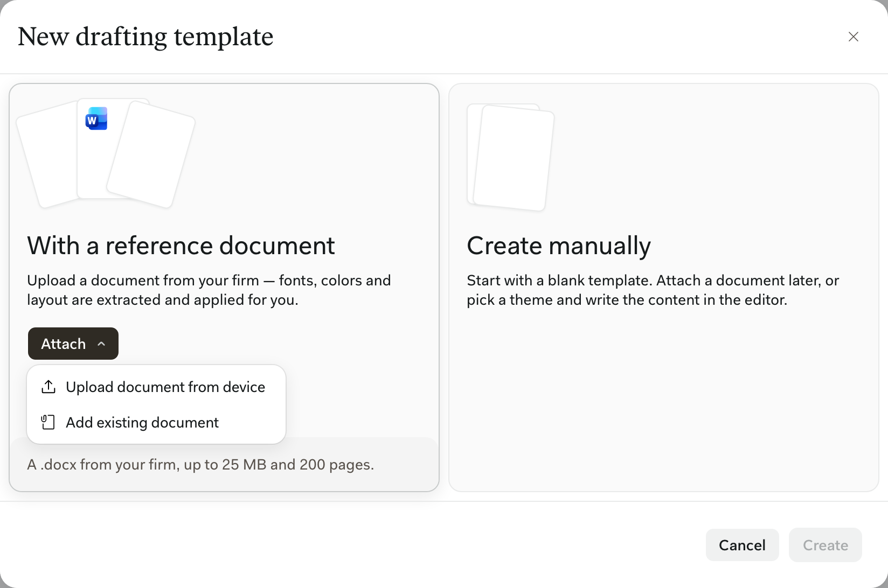888x588 pixels.
Task: Collapse the Attach dropdown chevron
Action: [101, 344]
